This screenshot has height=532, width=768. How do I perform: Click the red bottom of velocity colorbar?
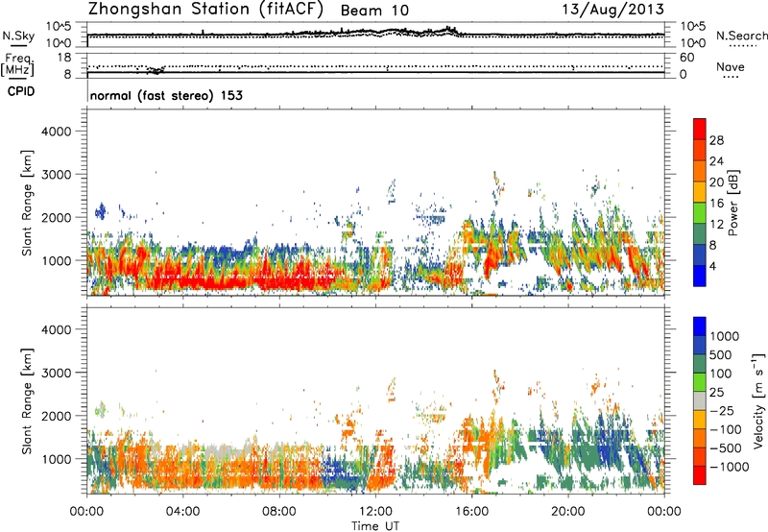(x=700, y=475)
